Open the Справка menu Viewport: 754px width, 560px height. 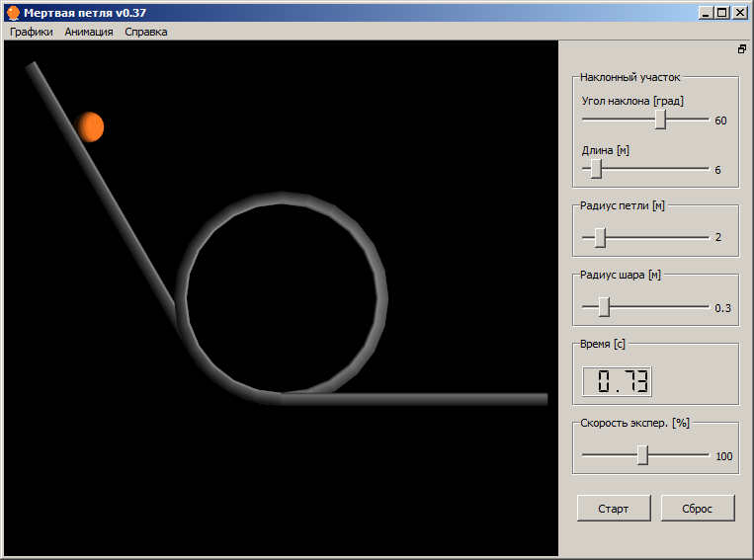(x=145, y=32)
